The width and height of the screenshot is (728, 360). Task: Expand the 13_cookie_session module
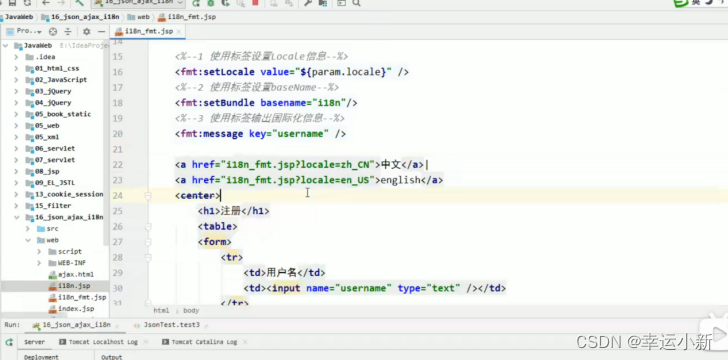(16, 194)
